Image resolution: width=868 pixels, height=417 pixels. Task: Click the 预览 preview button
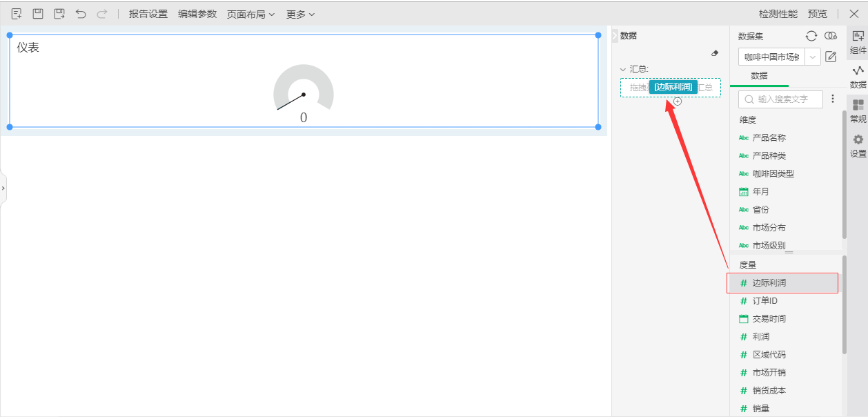point(818,14)
